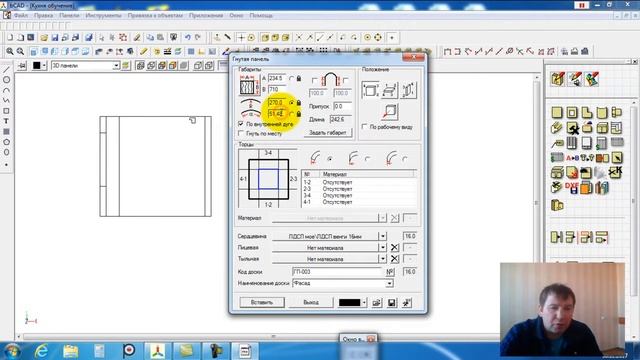Click the Выход button
Screen dimensions: 640x360
[311, 302]
